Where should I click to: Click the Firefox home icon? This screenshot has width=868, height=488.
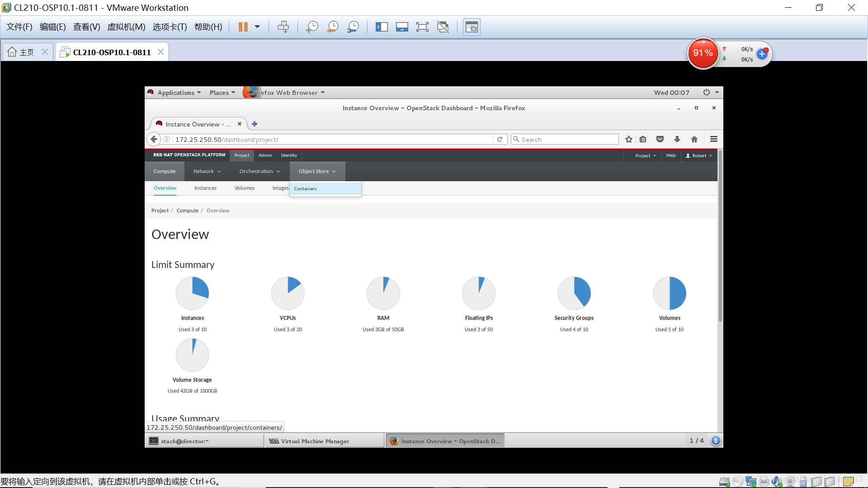click(694, 140)
